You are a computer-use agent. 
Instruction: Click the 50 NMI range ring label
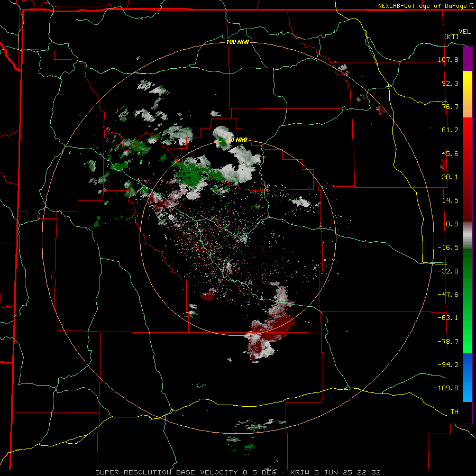tap(237, 140)
